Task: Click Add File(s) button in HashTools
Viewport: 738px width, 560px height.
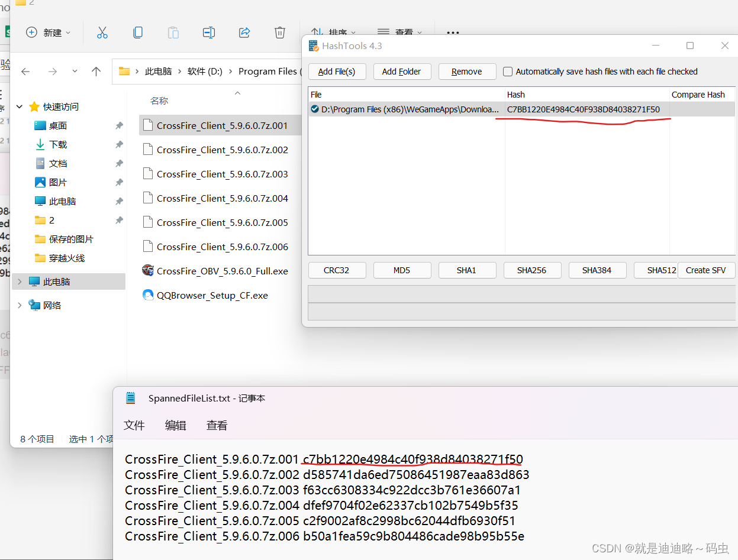Action: 337,72
